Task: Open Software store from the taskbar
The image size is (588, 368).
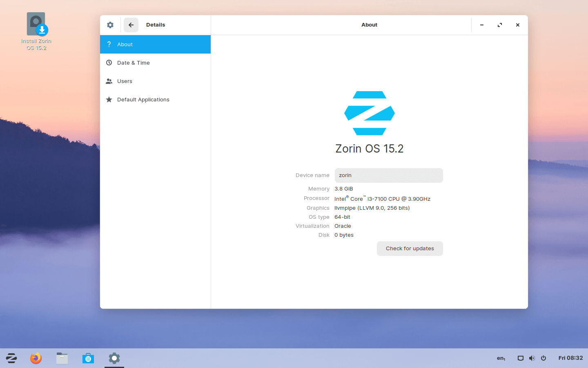Action: [88, 358]
